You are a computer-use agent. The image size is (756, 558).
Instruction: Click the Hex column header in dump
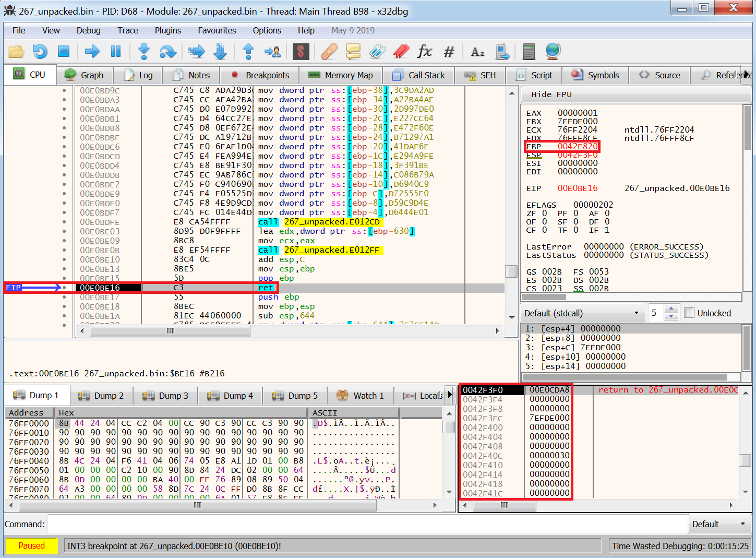click(x=181, y=412)
